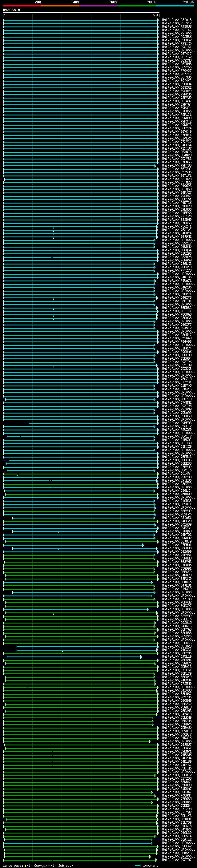Click the label UniRef100_Q4D169
197x868 pixels.
point(177,761)
